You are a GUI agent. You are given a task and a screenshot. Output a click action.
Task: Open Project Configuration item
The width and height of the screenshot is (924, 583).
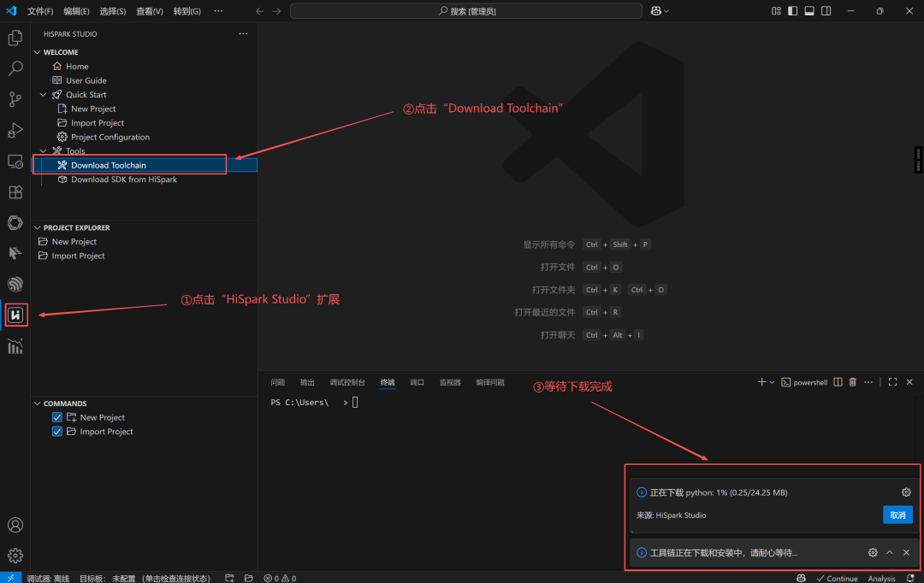[110, 138]
